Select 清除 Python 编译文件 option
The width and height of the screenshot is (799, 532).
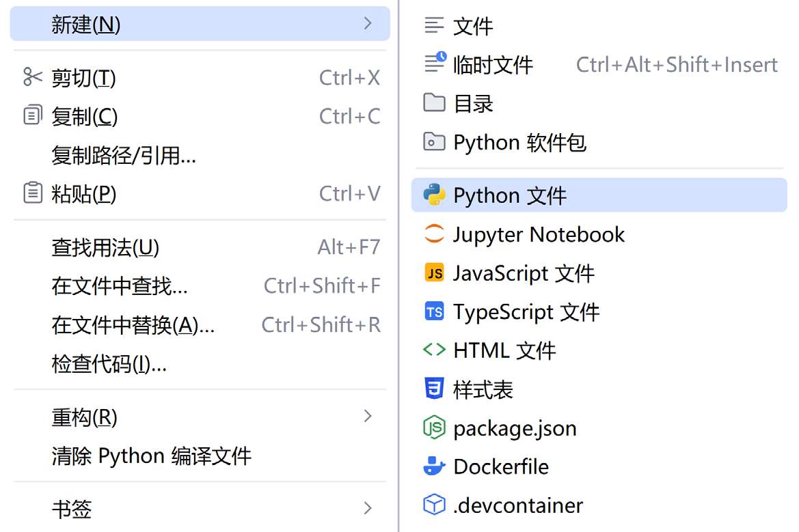(x=152, y=456)
